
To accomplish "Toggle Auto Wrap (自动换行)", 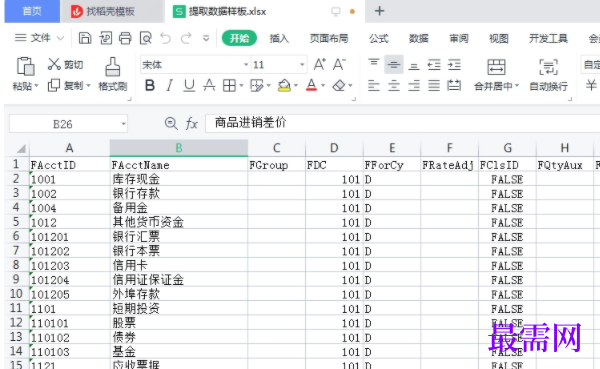I will pyautogui.click(x=548, y=75).
